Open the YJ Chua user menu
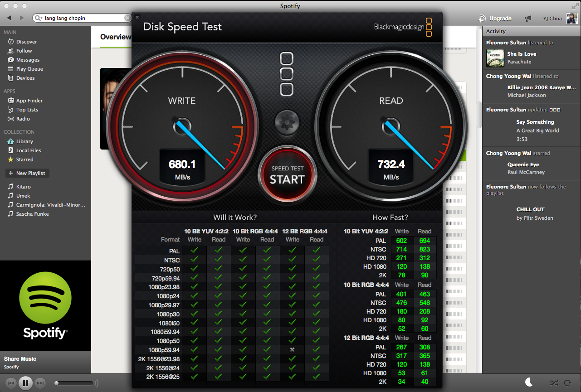Image resolution: width=581 pixels, height=392 pixels. pyautogui.click(x=552, y=19)
